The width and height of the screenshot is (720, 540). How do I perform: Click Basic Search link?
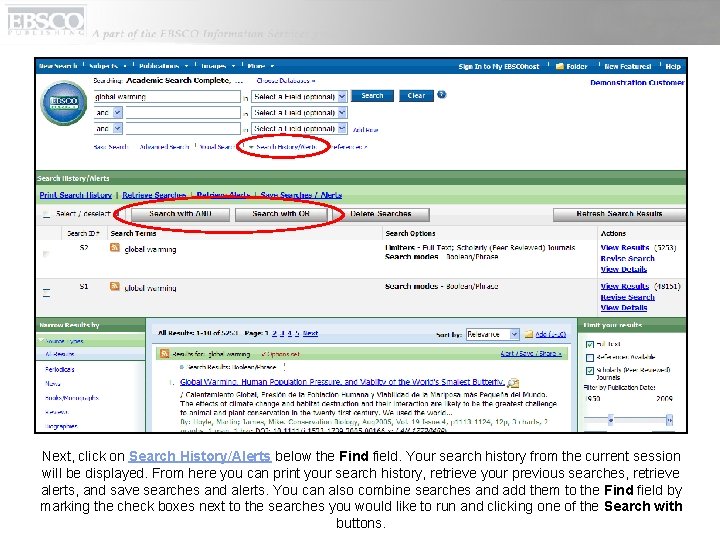tap(110, 147)
